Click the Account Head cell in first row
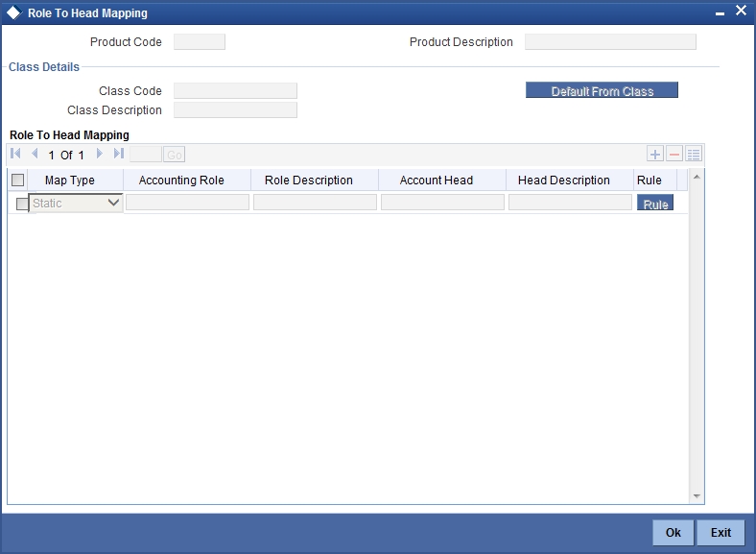The width and height of the screenshot is (756, 554). (442, 203)
